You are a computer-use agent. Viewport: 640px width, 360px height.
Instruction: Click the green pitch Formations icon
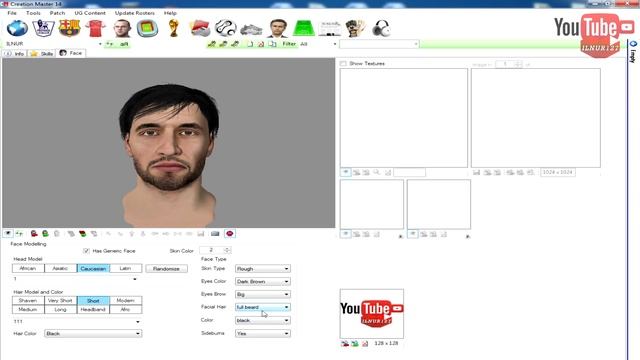(x=304, y=28)
